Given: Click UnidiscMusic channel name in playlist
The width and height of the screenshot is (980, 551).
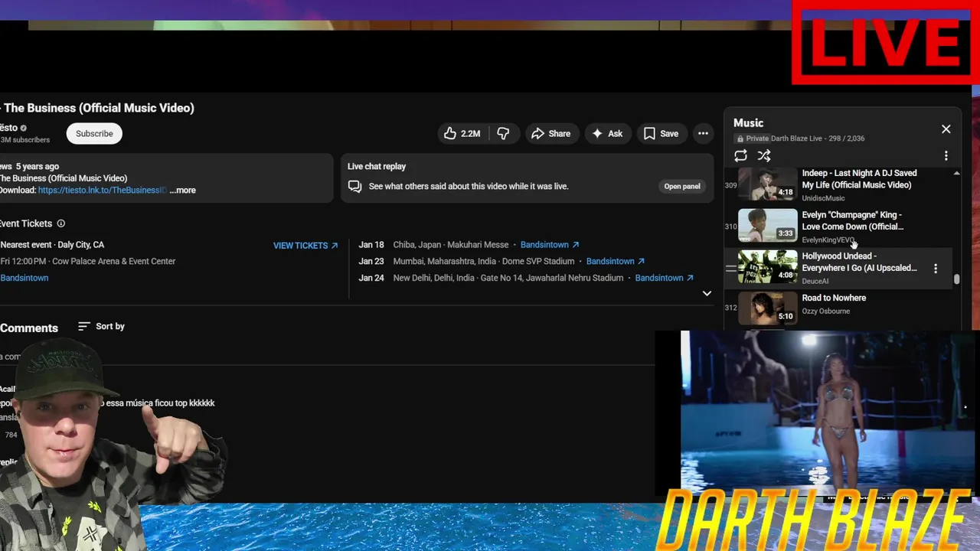Looking at the screenshot, I should point(823,198).
